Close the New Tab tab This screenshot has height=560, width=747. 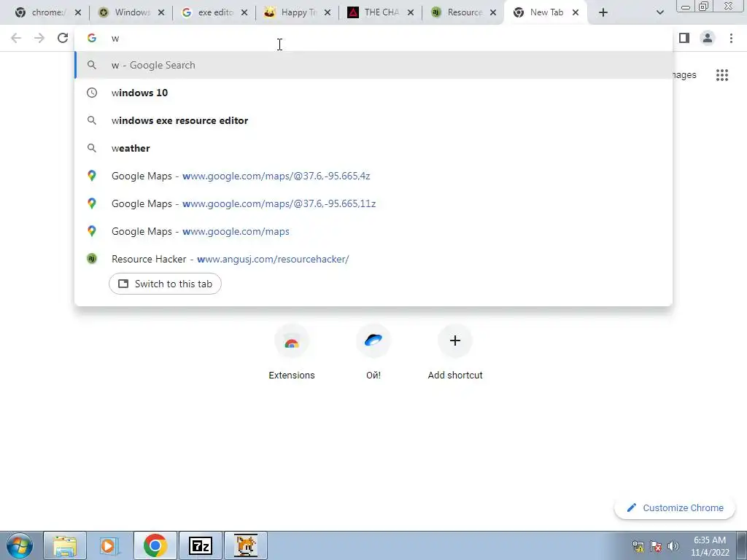(576, 12)
